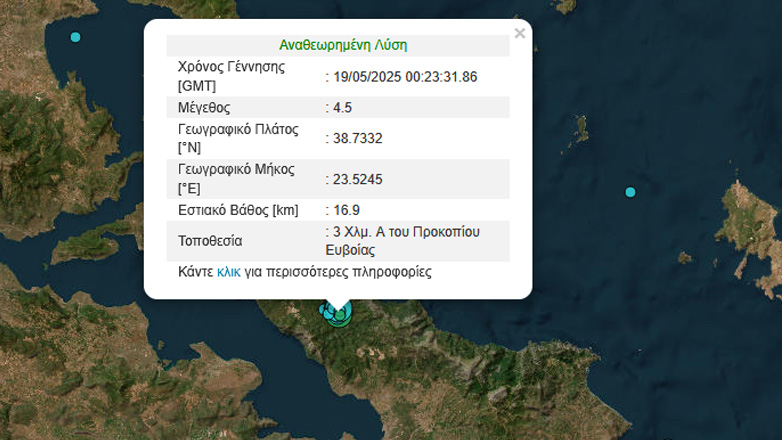Click the 'Αναθεωρημένη Λύση' header text
Image resolution: width=782 pixels, height=440 pixels.
pos(343,45)
